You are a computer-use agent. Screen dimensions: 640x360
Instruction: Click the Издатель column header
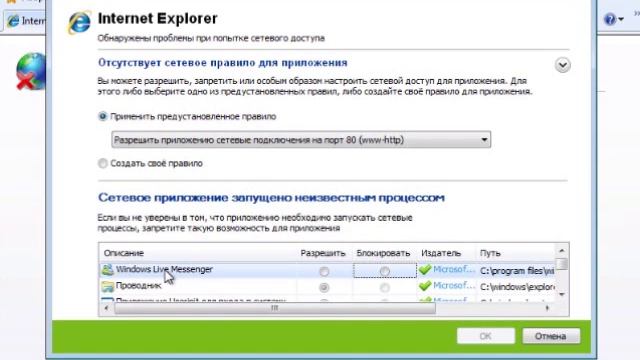pos(441,253)
